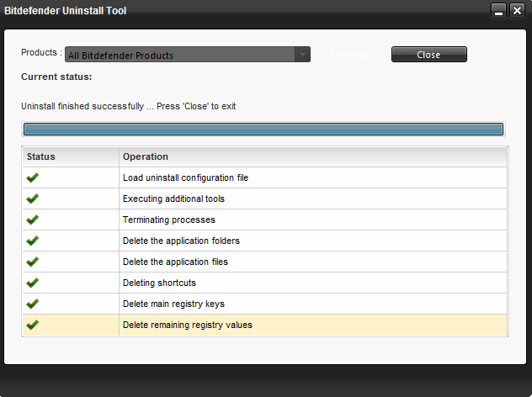Click checkmark for Executing additional tools
Viewport: 532px width, 397px height.
(33, 198)
